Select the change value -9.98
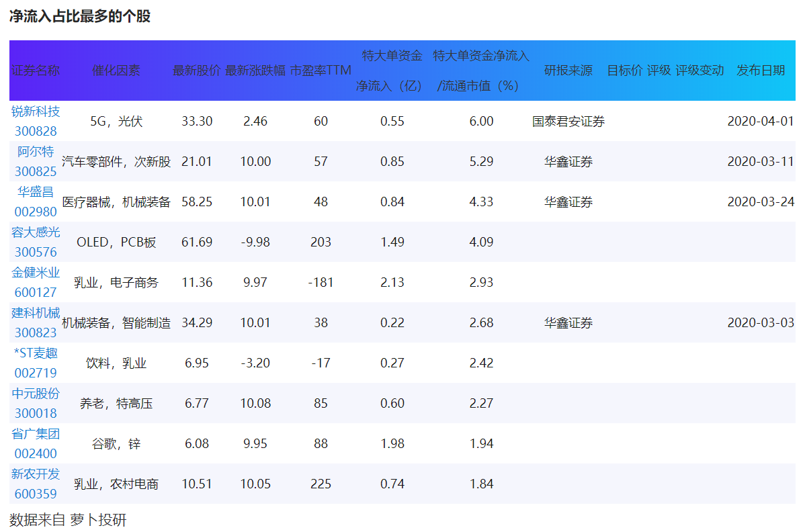This screenshot has height=532, width=805. (x=255, y=242)
